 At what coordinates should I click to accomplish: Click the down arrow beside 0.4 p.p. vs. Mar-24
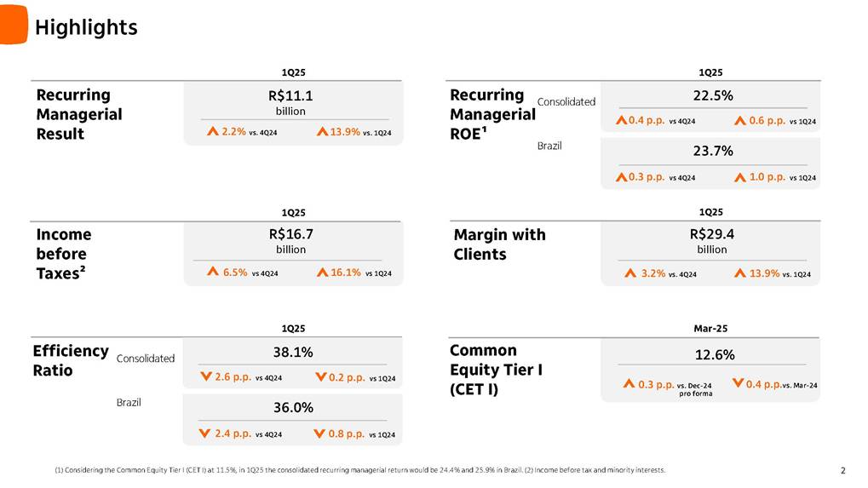point(738,384)
